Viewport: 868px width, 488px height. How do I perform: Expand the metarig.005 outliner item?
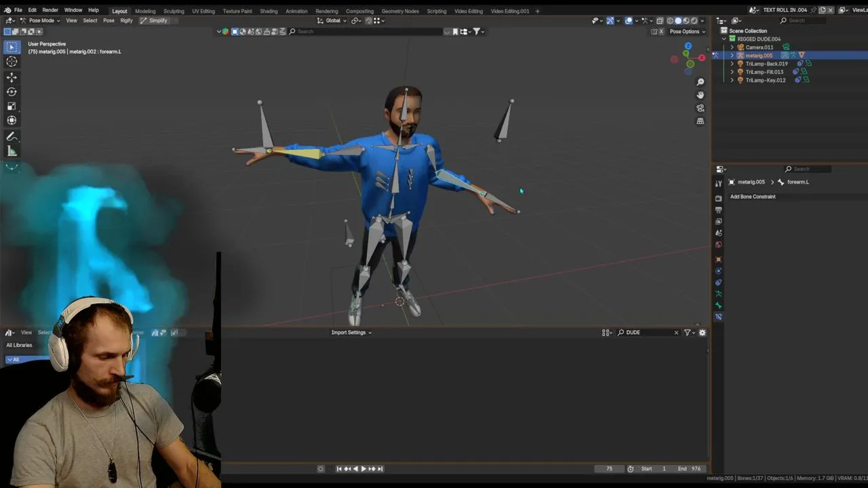coord(732,56)
